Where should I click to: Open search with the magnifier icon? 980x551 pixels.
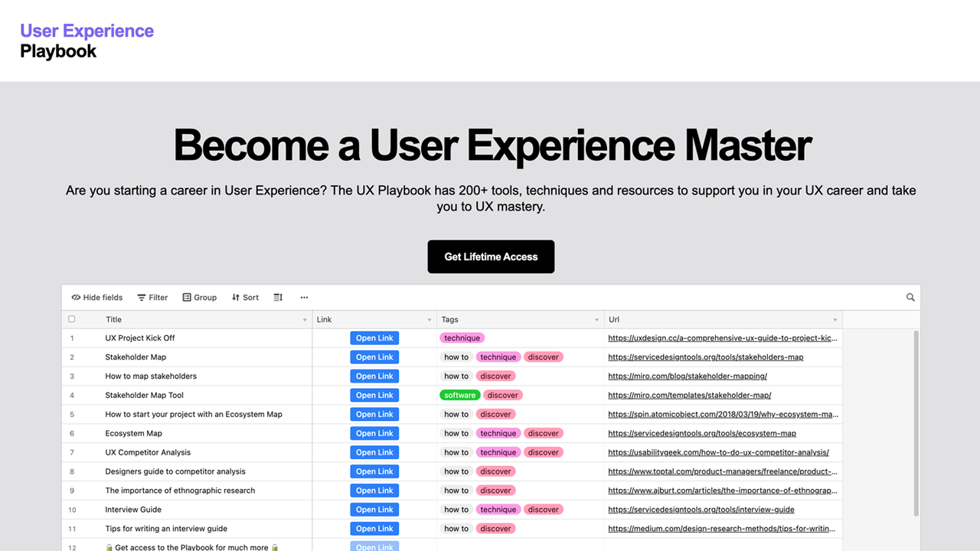click(x=910, y=297)
